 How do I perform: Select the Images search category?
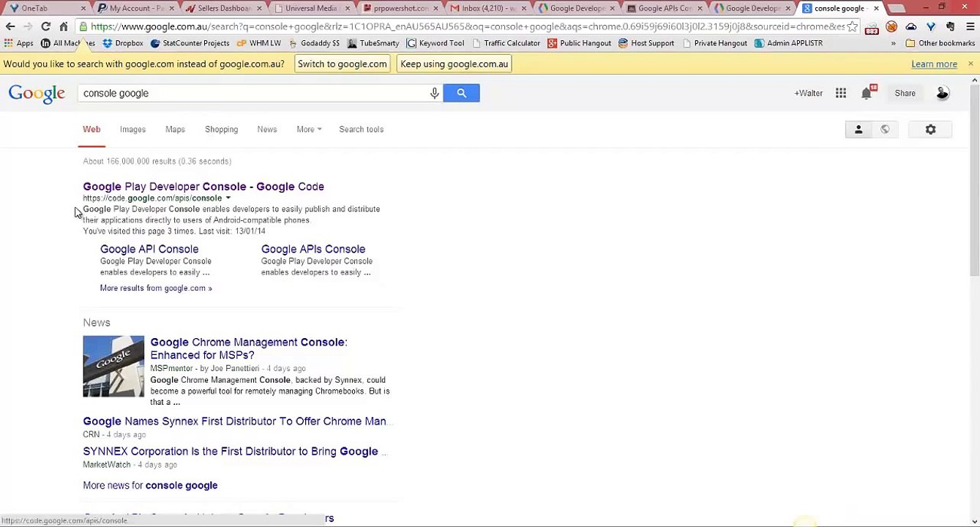(132, 130)
